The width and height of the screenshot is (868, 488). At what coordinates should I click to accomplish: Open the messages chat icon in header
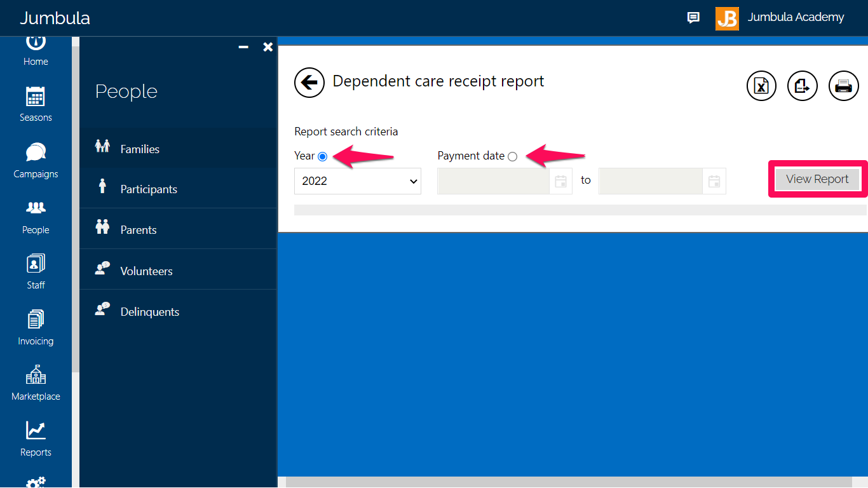[693, 18]
